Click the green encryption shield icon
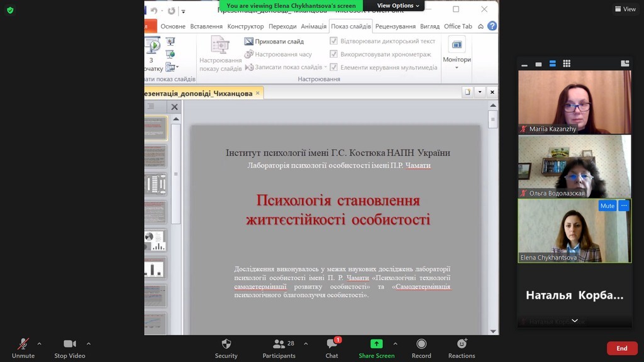 (x=10, y=10)
